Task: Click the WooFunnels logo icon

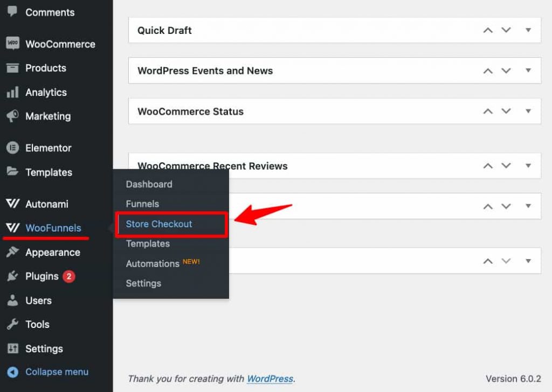Action: [x=13, y=227]
